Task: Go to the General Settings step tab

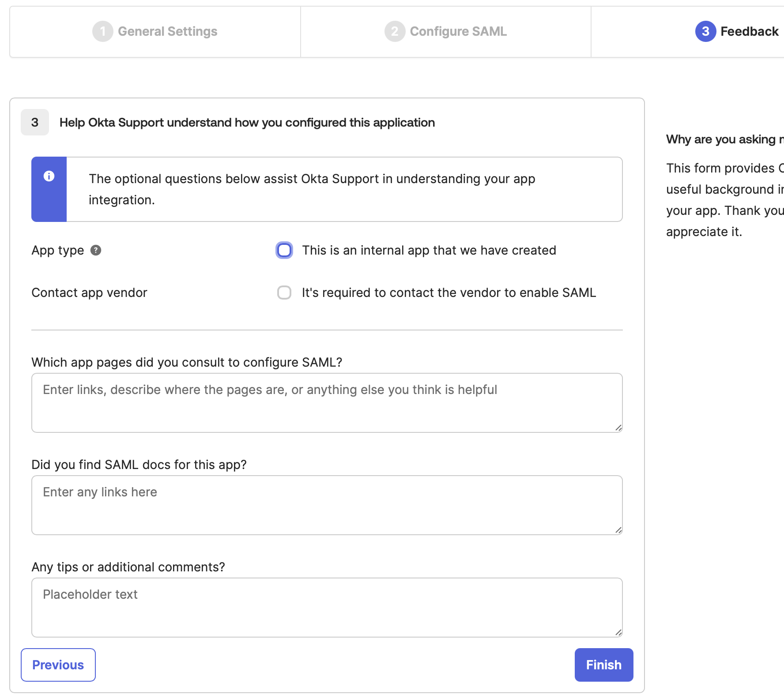Action: coord(167,31)
